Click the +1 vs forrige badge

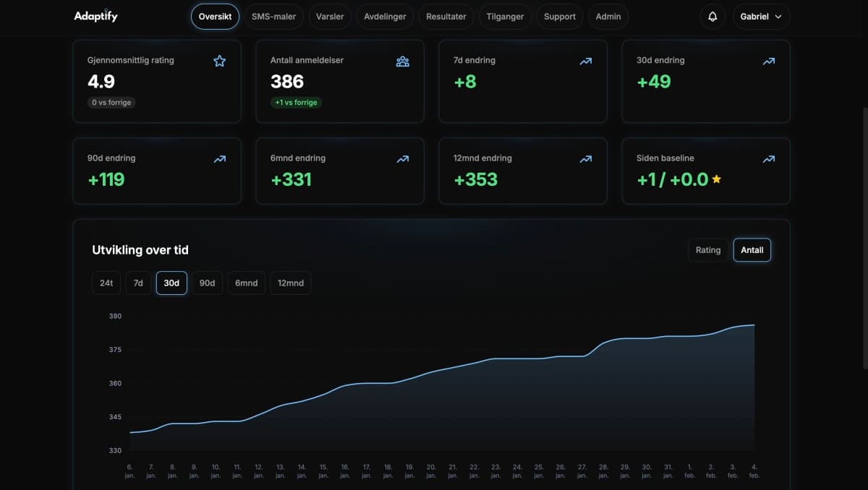click(296, 103)
